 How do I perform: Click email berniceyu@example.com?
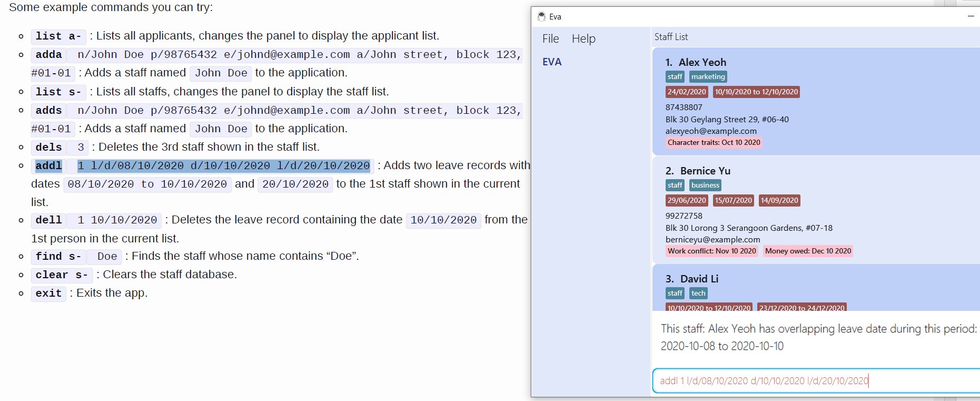pyautogui.click(x=712, y=239)
